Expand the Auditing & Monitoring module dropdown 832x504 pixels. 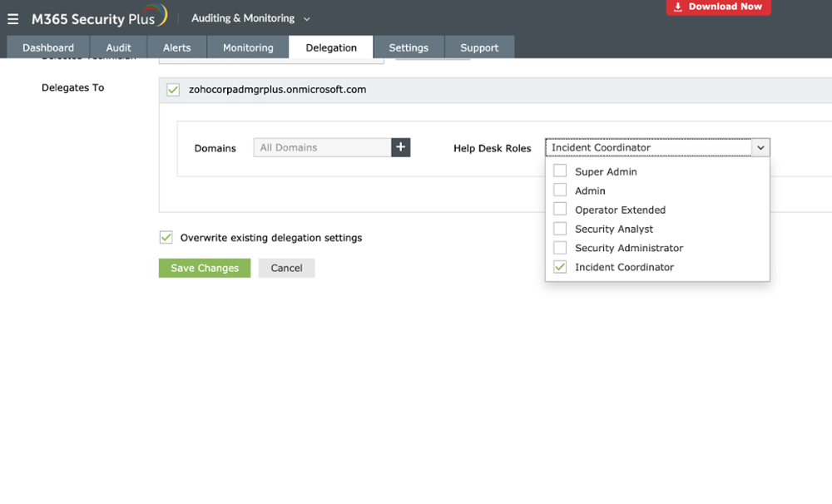(x=250, y=18)
